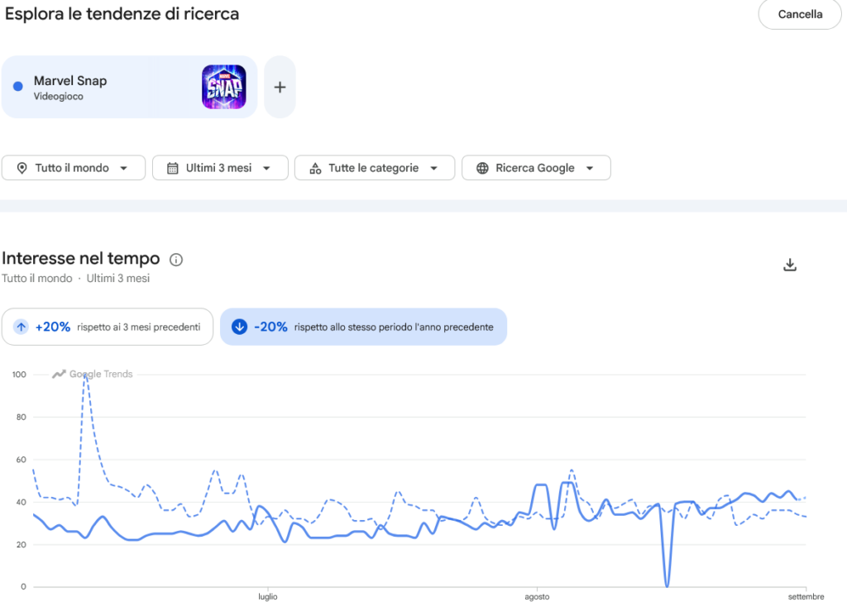Click the solid line dip to zero

pos(668,584)
